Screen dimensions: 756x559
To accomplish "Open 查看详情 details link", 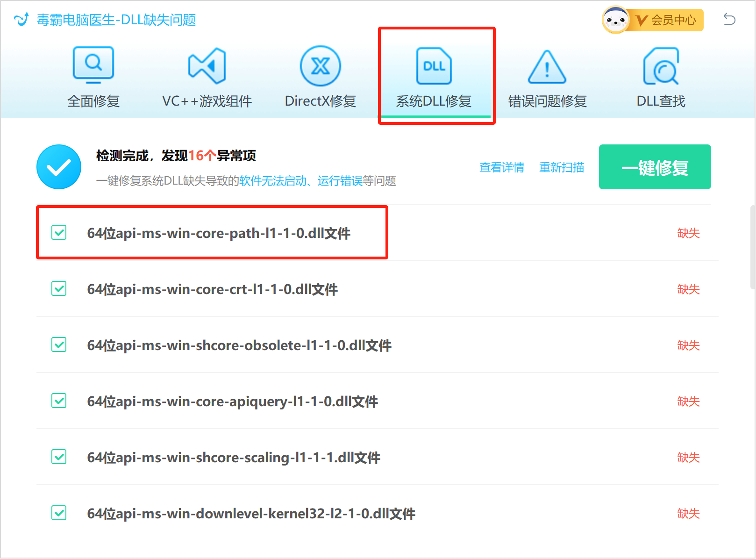I will pos(501,167).
